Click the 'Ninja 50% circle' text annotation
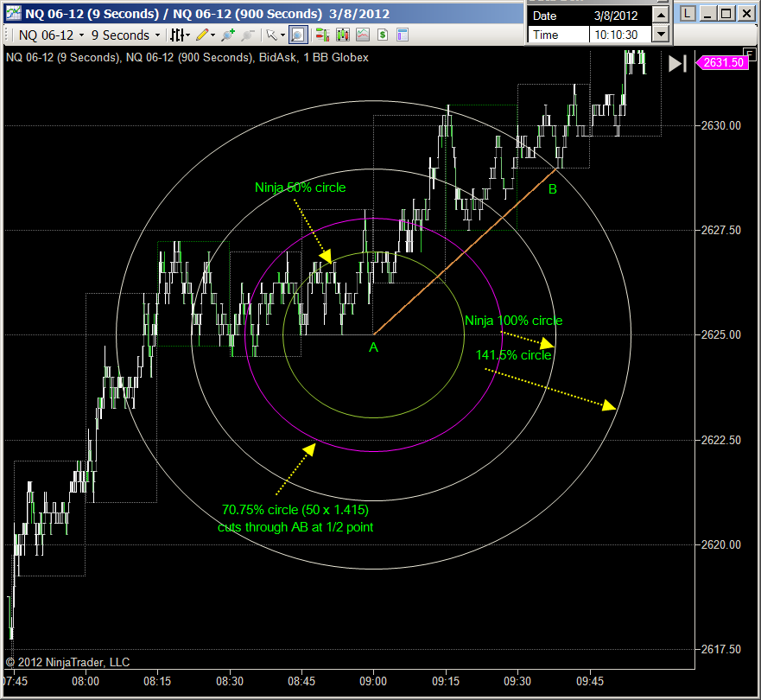The width and height of the screenshot is (761, 700). pos(300,188)
